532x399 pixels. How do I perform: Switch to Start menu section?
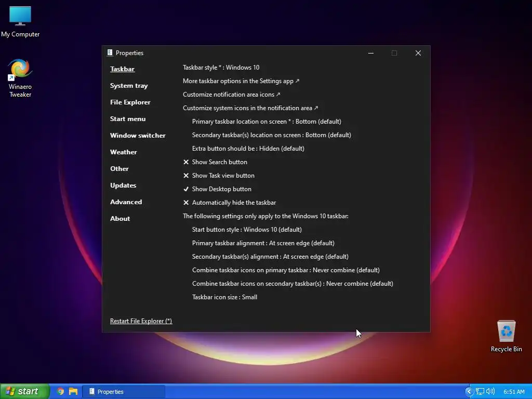[x=128, y=119]
